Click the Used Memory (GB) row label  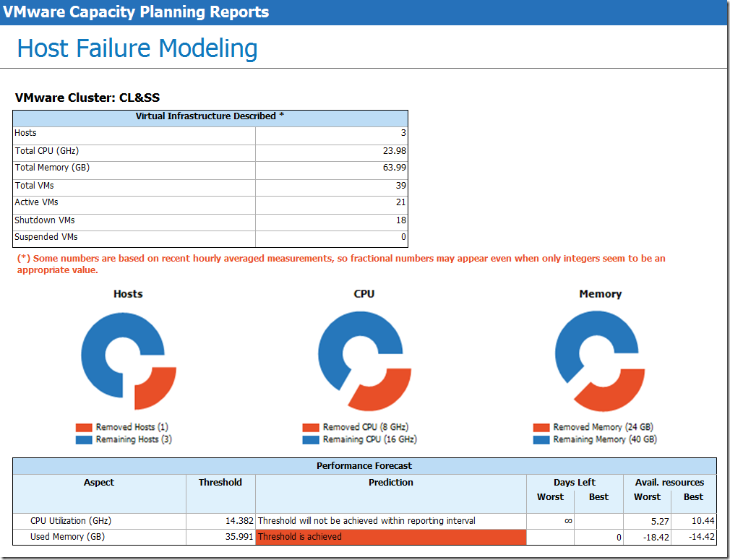point(67,537)
